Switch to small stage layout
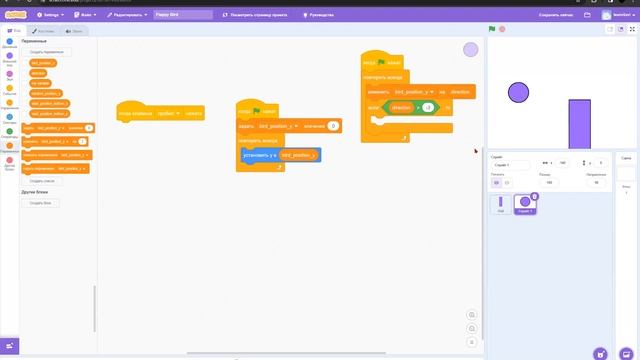 610,29
